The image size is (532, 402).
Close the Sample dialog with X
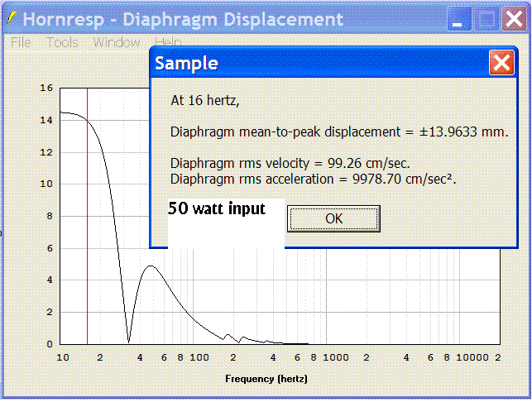[x=501, y=63]
